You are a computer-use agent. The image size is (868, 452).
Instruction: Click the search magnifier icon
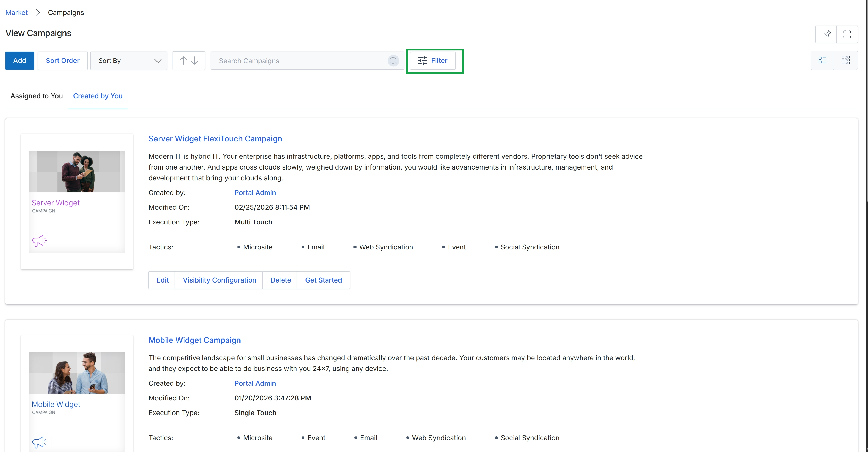pyautogui.click(x=393, y=61)
